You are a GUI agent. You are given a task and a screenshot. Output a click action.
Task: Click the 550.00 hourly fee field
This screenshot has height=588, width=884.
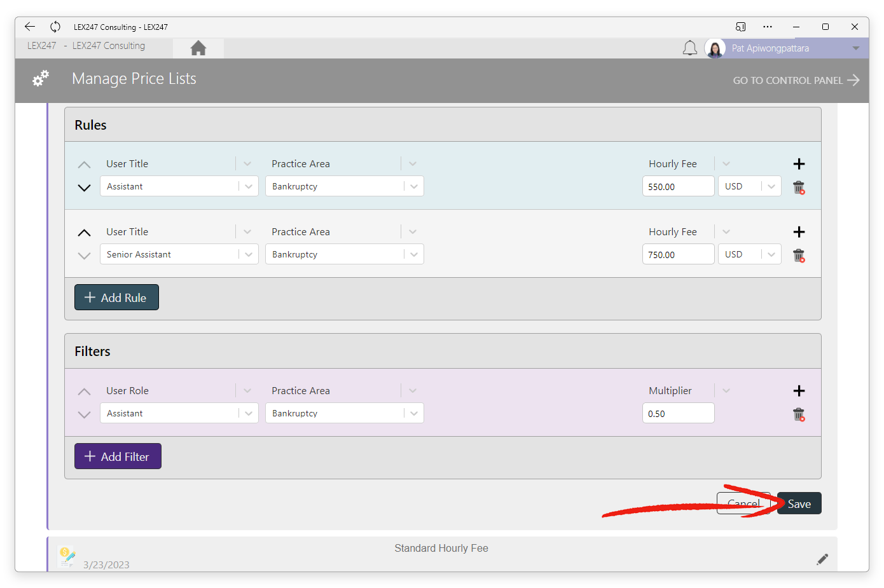679,186
